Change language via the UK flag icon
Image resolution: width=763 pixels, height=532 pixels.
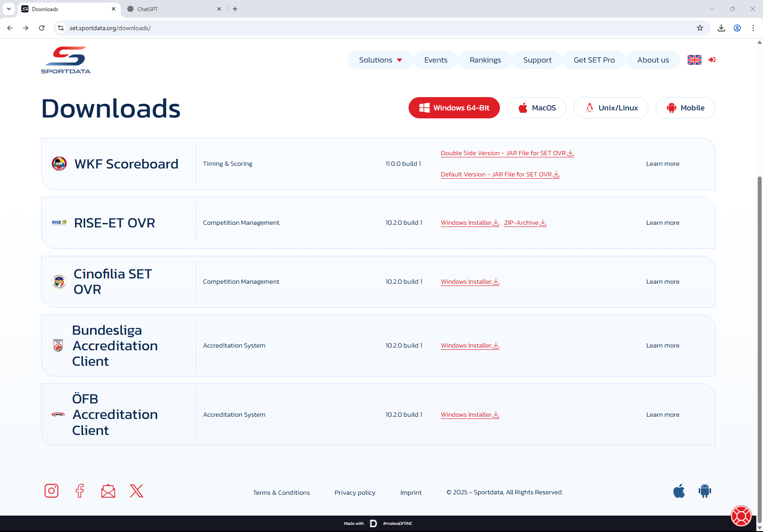(694, 60)
